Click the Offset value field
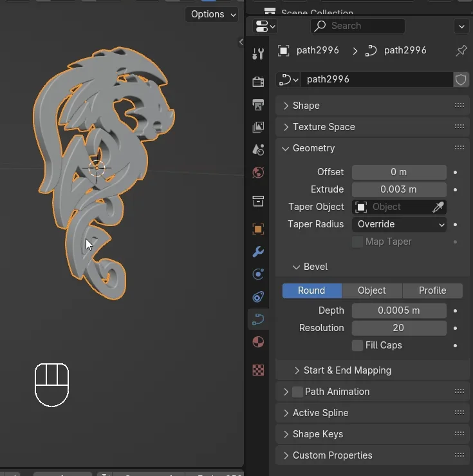 399,172
